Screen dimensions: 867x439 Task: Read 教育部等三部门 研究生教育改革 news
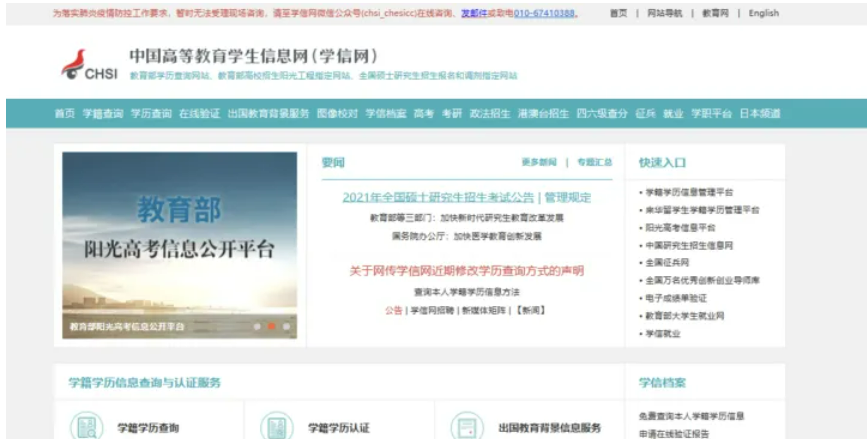pos(466,218)
